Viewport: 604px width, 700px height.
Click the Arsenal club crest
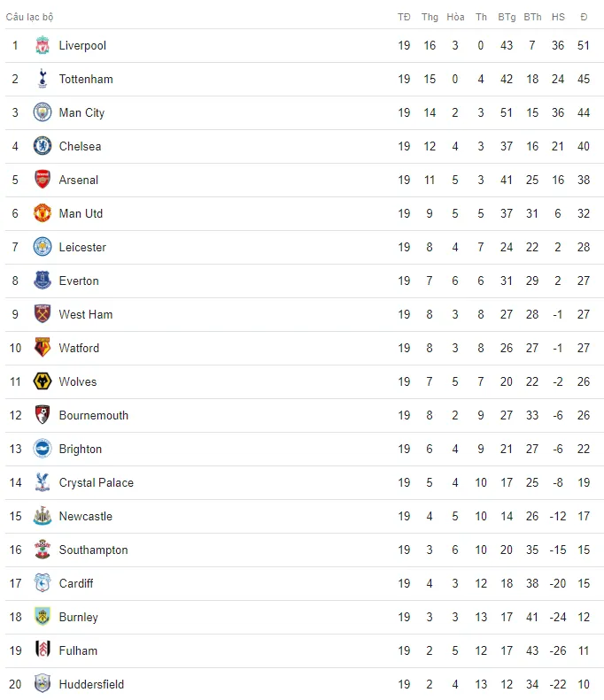[43, 180]
